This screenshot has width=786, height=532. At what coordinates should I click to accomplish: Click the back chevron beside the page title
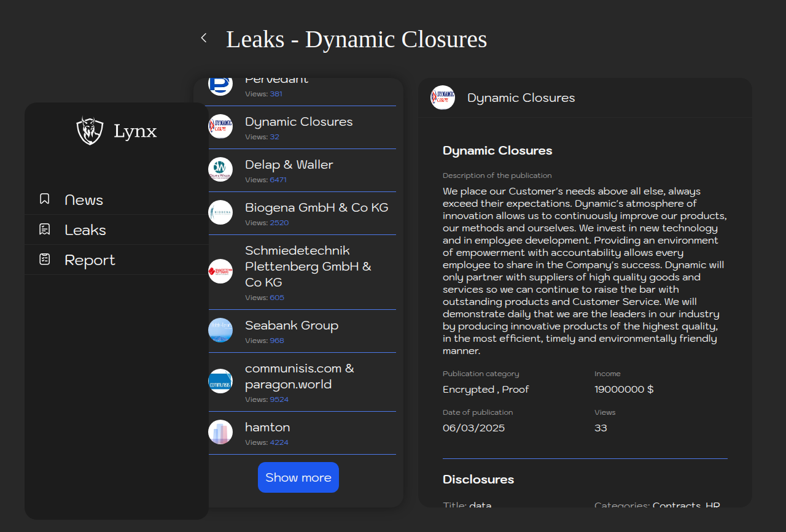(x=204, y=38)
